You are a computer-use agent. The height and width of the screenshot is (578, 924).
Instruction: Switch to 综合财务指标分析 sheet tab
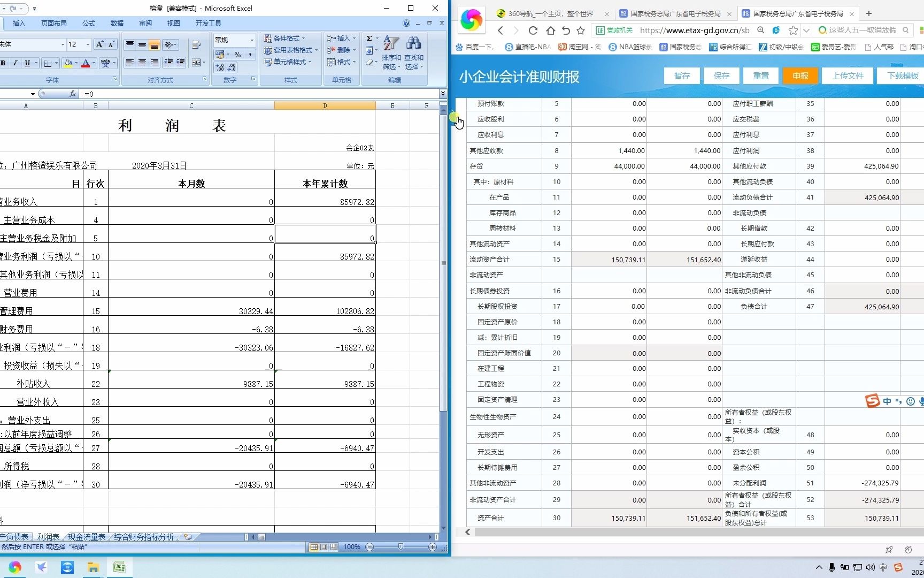(x=144, y=537)
